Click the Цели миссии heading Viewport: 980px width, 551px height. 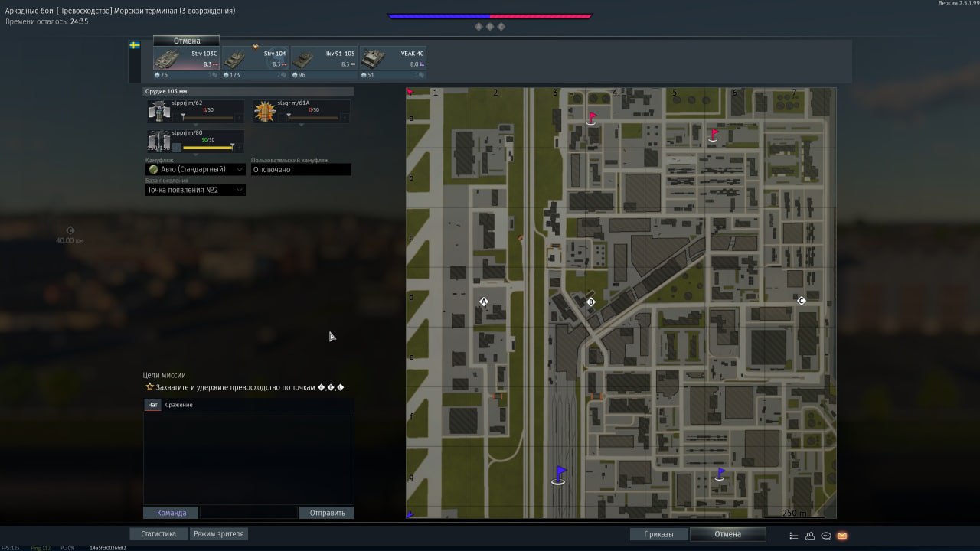(x=164, y=375)
